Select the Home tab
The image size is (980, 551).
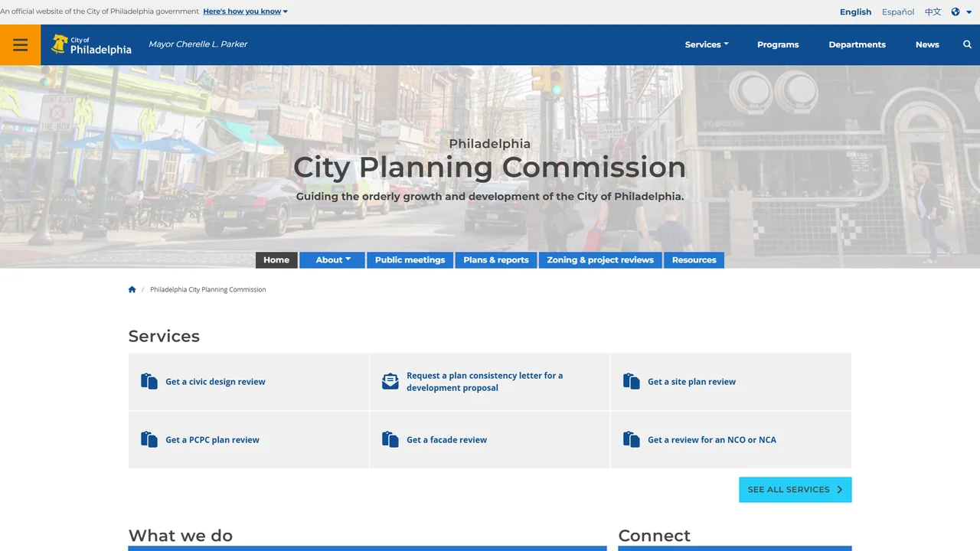[x=276, y=260]
